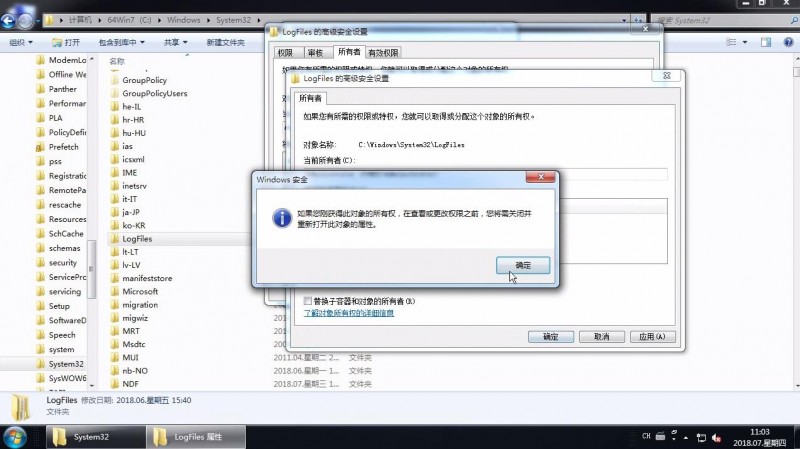
Task: Show hidden tray icons arrow
Action: (x=686, y=437)
